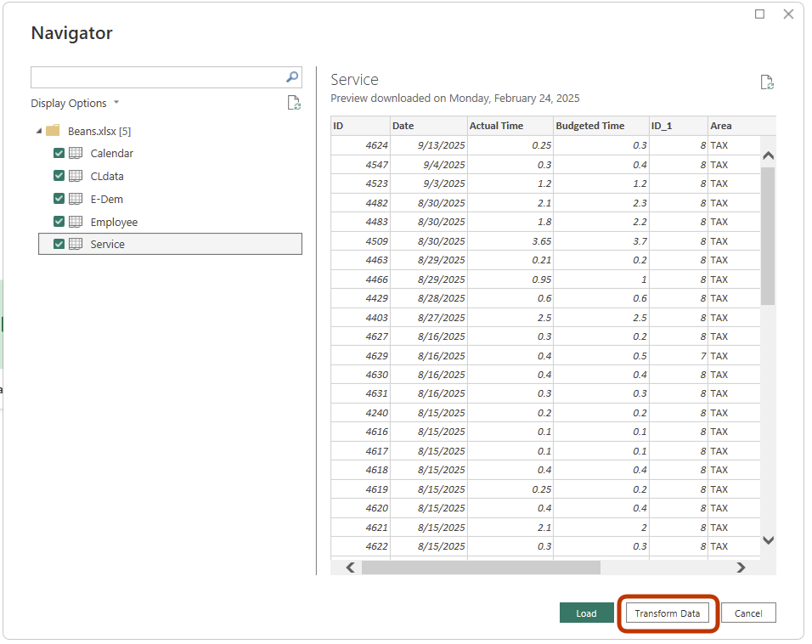Click the preview scroll up arrow
Viewport: 812px width, 644px height.
coord(769,155)
